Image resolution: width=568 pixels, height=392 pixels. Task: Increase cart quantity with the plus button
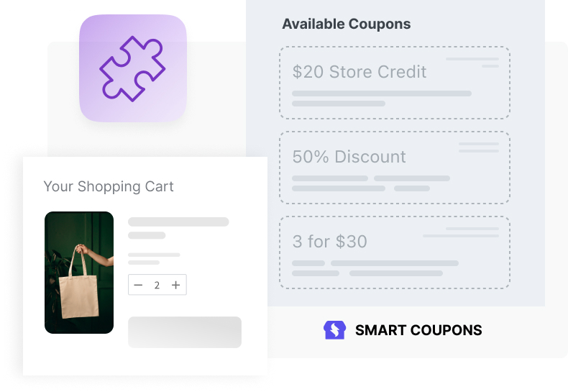176,286
